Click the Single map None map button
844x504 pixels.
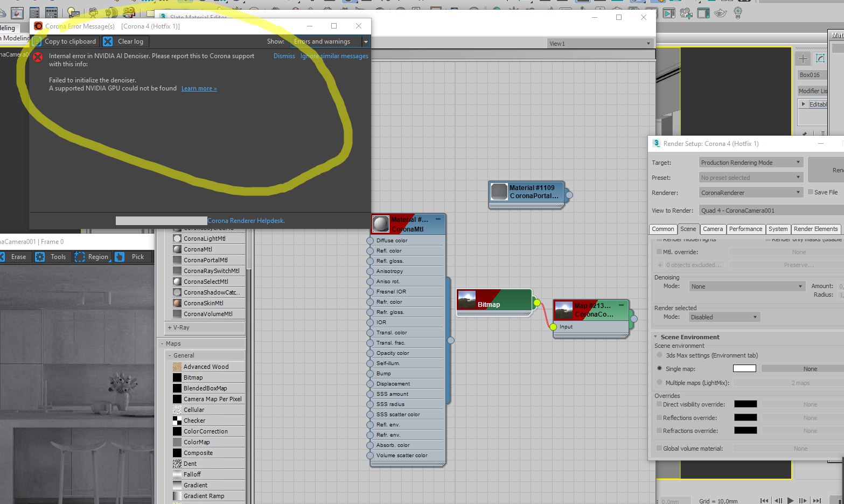click(x=803, y=369)
